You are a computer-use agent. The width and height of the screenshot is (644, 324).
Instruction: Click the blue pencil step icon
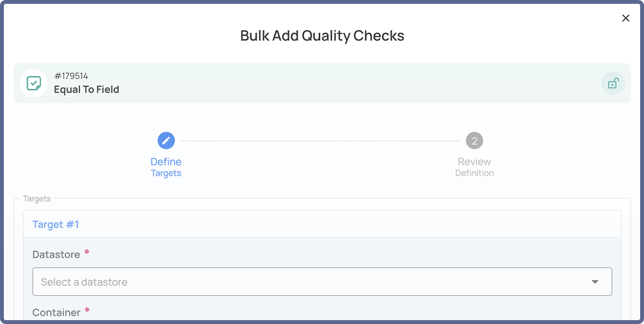pyautogui.click(x=166, y=141)
